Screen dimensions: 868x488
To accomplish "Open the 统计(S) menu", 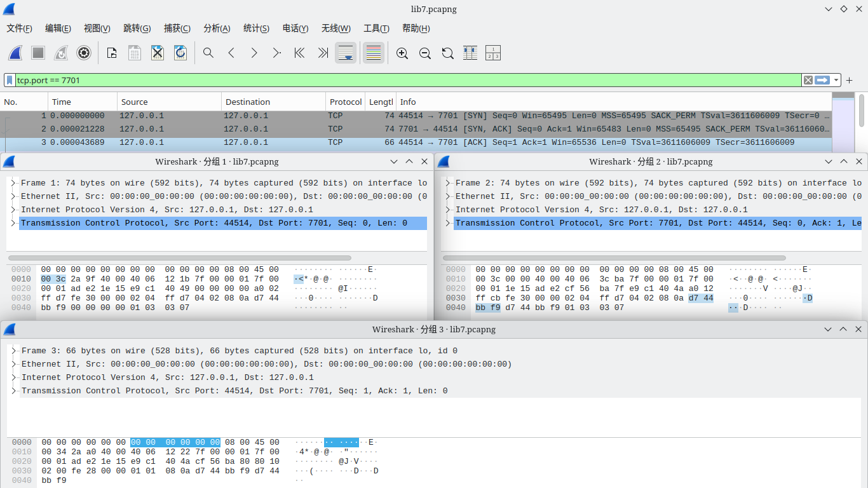I will [256, 29].
